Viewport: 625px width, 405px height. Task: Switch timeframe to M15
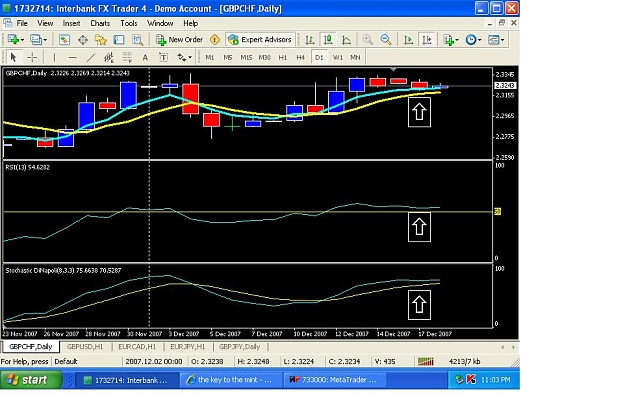[246, 57]
